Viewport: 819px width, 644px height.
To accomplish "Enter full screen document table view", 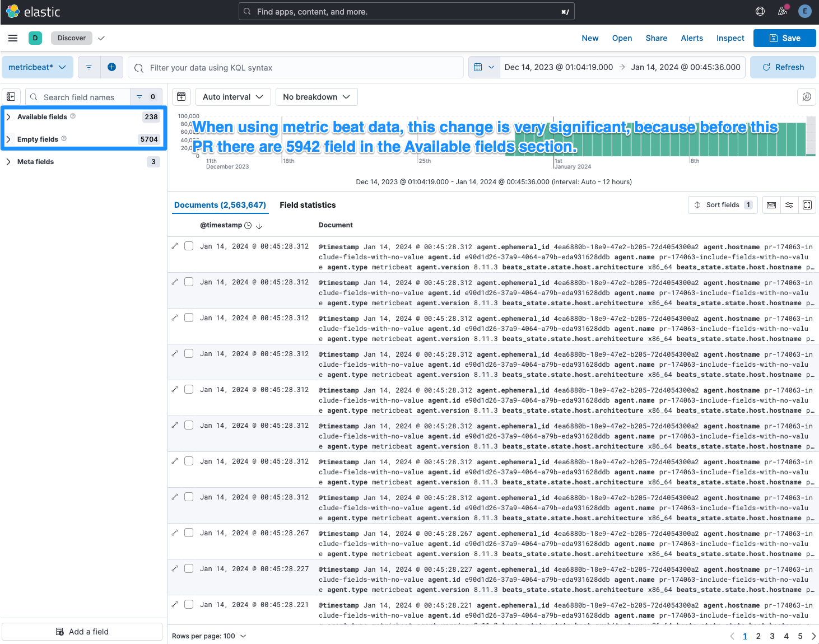I will [x=807, y=205].
